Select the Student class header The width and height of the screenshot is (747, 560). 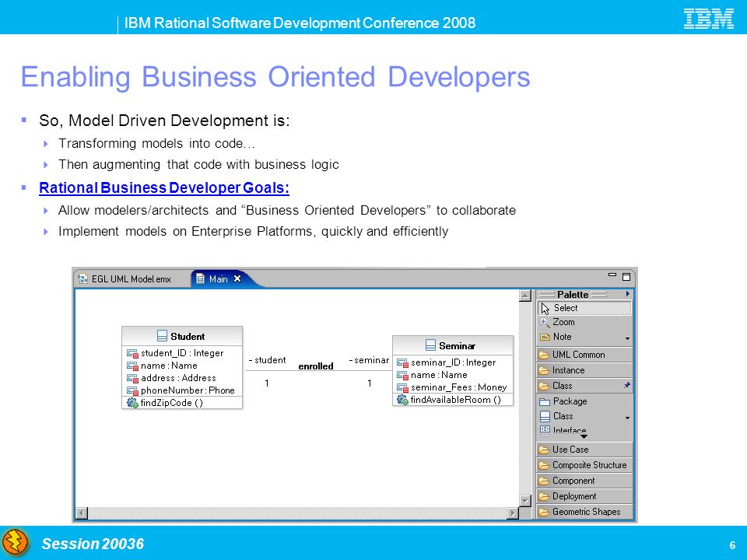pyautogui.click(x=182, y=336)
